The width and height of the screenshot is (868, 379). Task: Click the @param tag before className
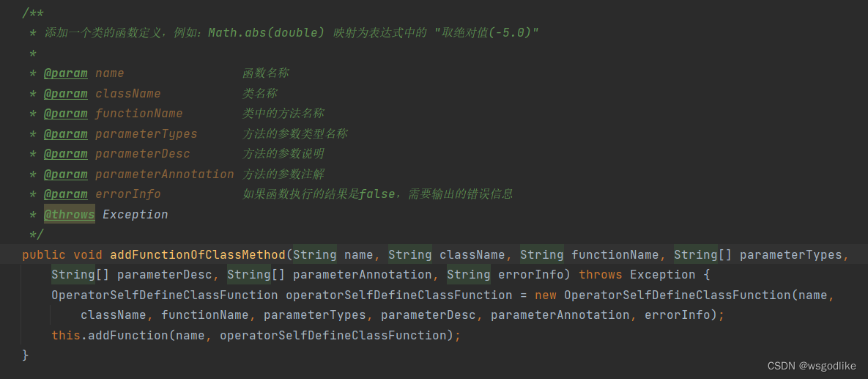pos(65,93)
